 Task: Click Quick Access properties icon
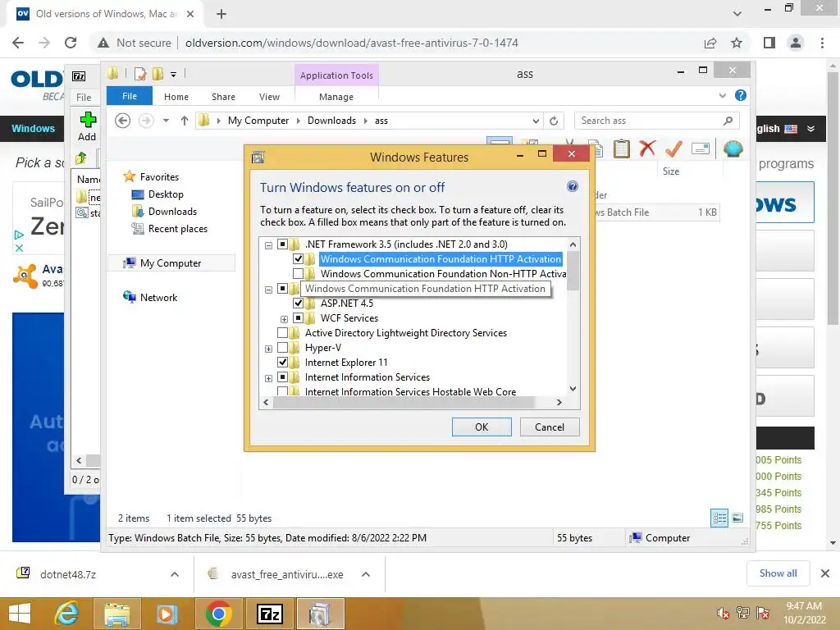pos(139,74)
